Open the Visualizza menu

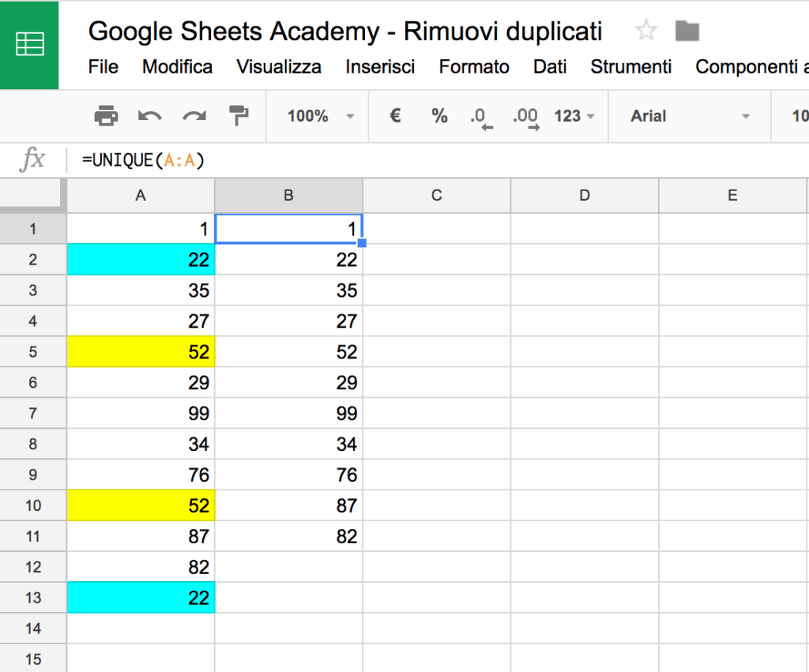279,66
